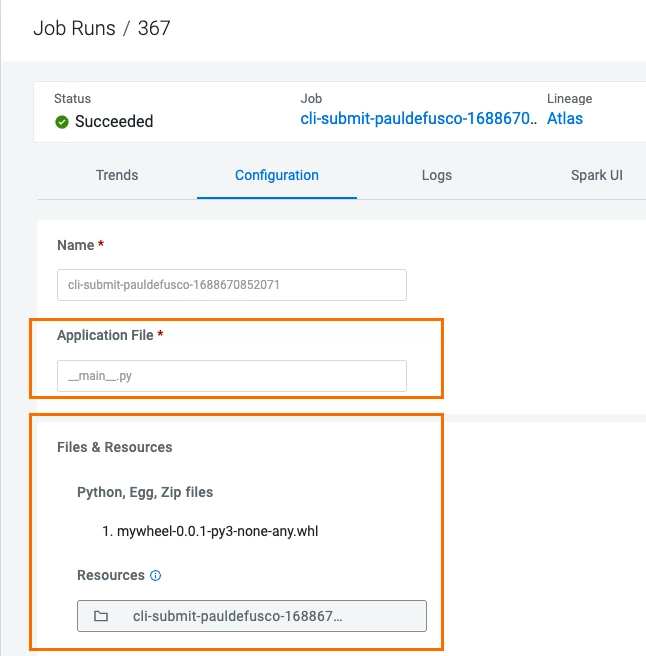Screen dimensions: 646x656
Task: Click the Status label
Action: pos(72,98)
